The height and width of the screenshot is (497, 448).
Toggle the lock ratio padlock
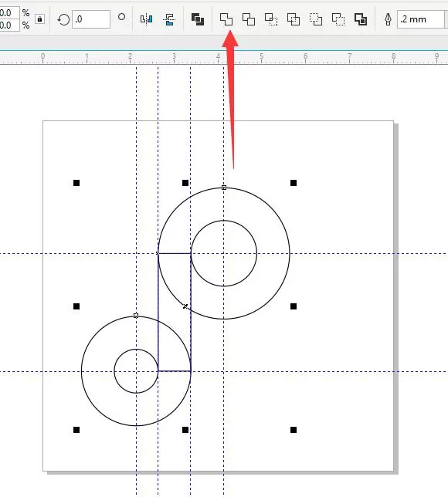coord(39,19)
